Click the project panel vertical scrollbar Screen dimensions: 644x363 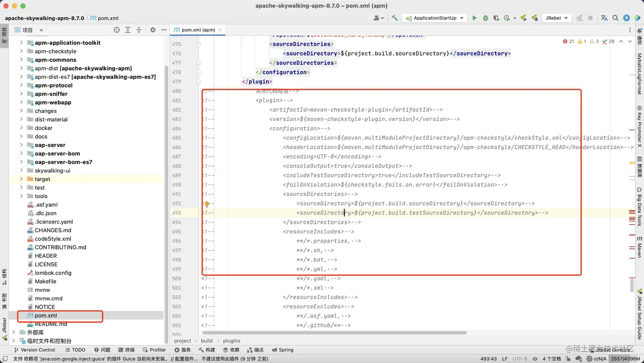point(167,205)
